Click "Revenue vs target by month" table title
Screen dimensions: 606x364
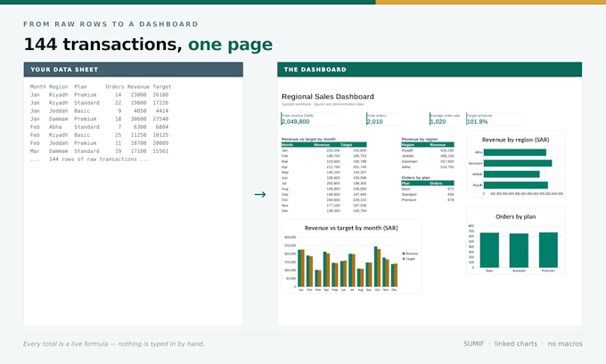(308, 139)
